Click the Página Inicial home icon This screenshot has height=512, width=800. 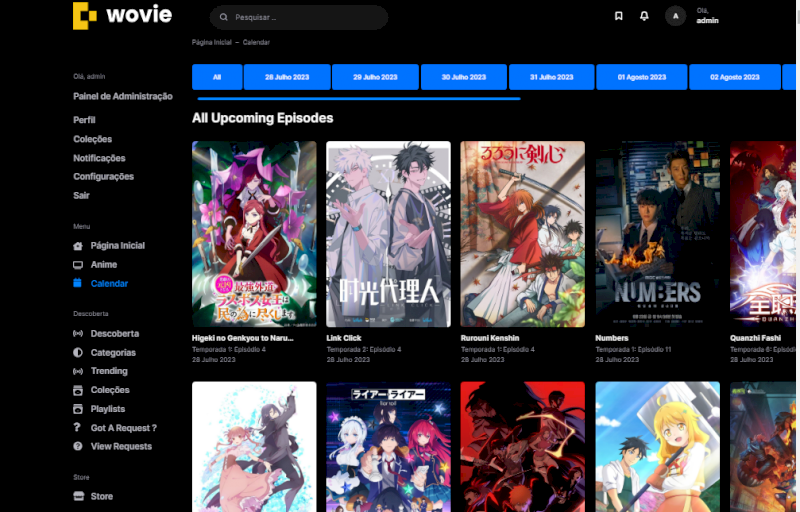coord(78,246)
